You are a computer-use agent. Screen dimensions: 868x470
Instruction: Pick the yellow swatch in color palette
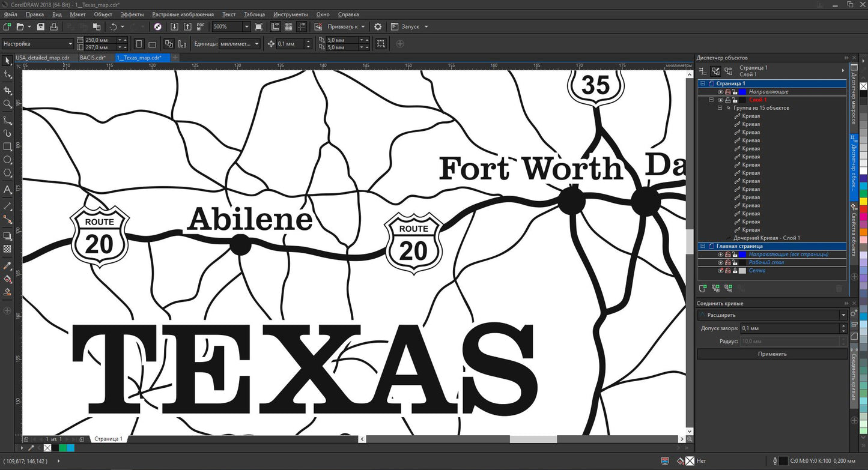863,202
